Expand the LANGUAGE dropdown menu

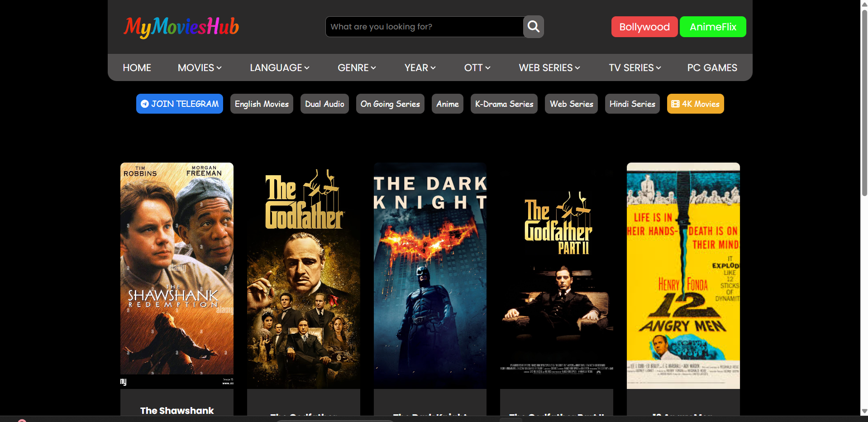point(280,67)
